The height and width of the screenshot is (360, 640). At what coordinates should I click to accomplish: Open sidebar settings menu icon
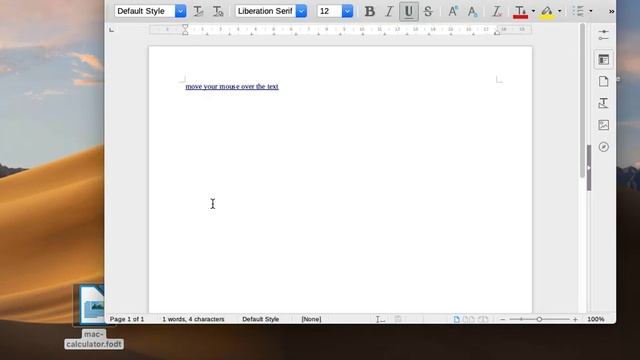[604, 35]
